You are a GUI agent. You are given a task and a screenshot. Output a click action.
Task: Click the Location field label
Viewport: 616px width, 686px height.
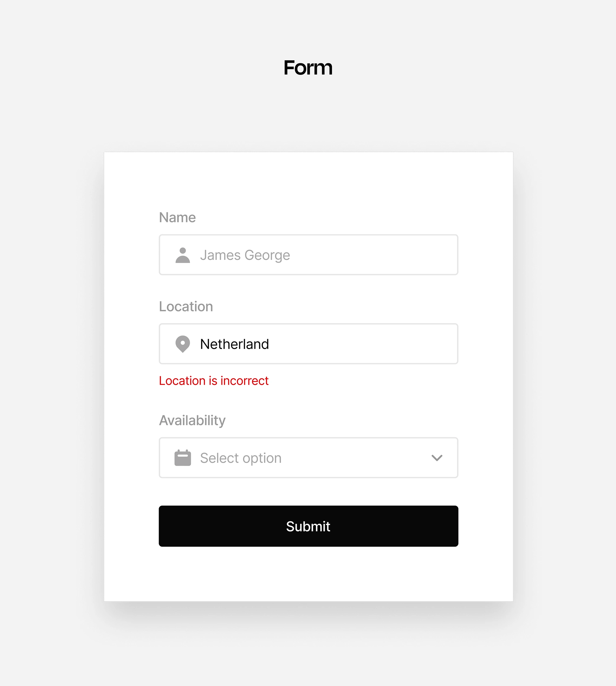point(186,306)
